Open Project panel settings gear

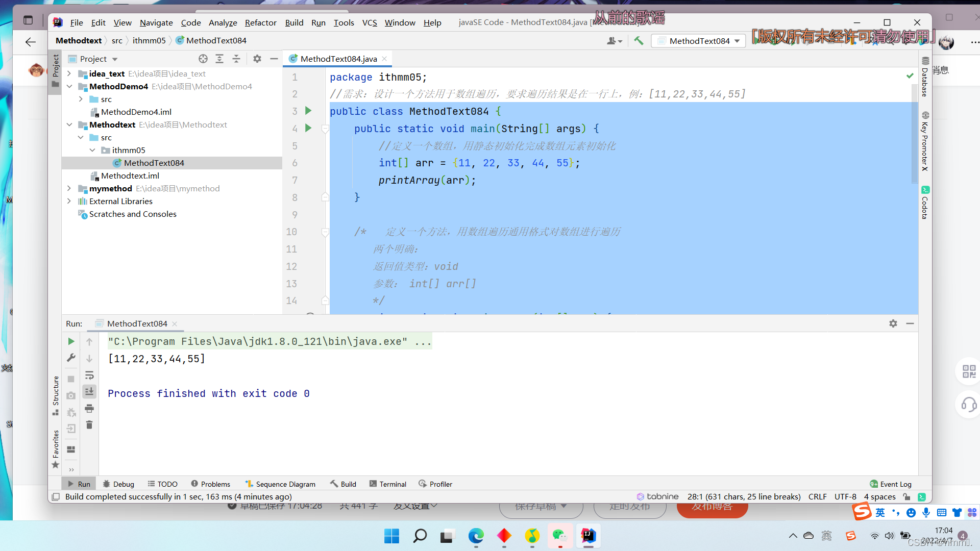pos(257,59)
